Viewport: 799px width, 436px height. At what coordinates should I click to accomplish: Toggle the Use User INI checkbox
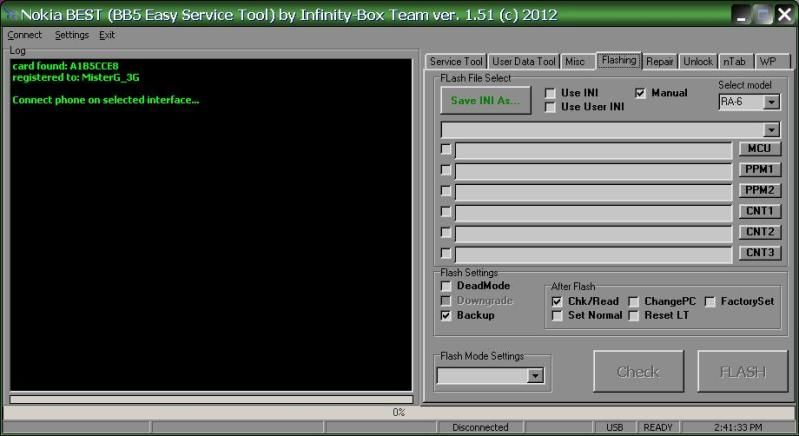point(551,107)
